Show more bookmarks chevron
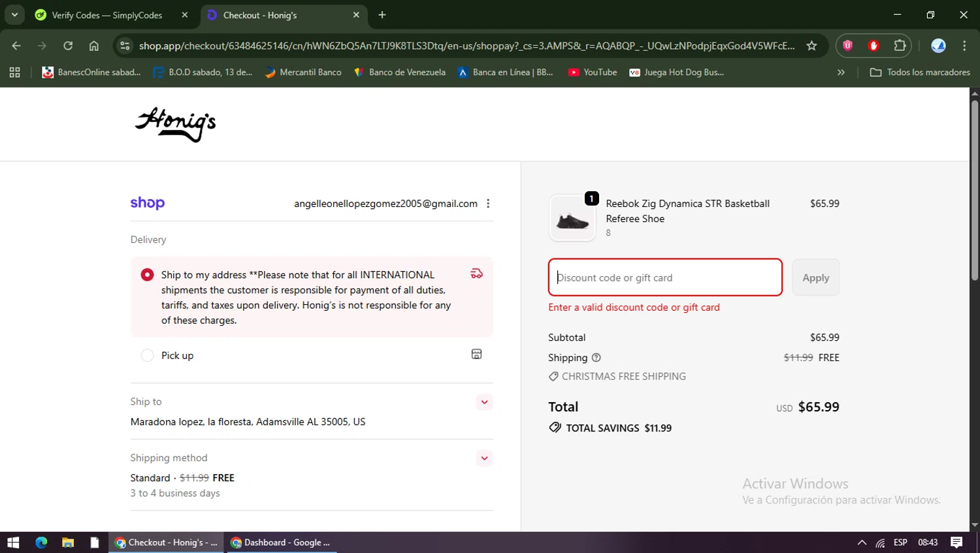This screenshot has height=553, width=980. coord(841,72)
